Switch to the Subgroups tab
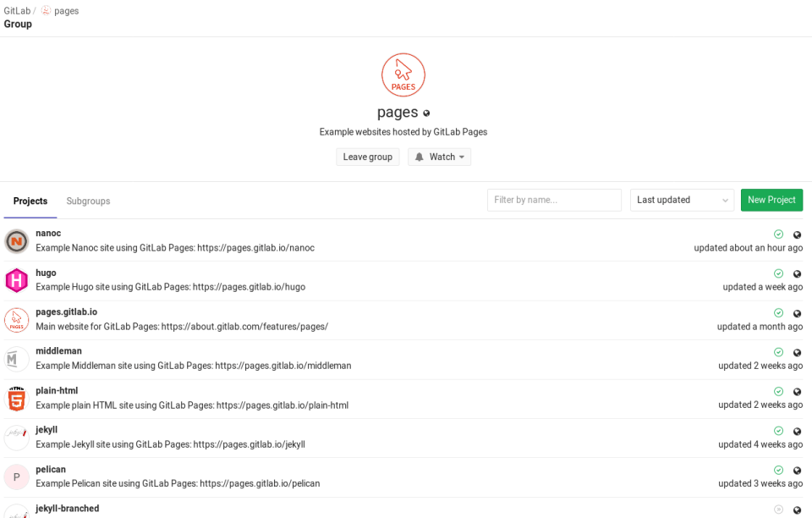This screenshot has width=812, height=518. 88,201
